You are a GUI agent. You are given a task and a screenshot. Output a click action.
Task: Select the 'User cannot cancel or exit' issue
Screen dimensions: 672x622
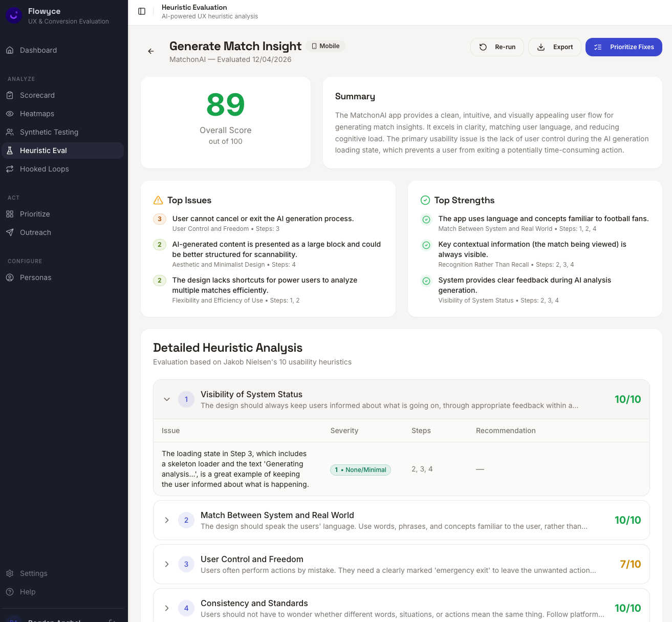coord(263,219)
